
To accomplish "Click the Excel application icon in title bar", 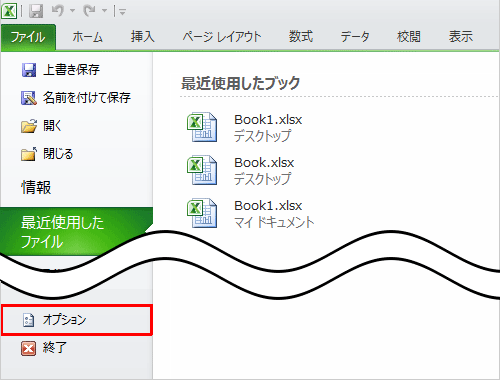I will pyautogui.click(x=9, y=11).
